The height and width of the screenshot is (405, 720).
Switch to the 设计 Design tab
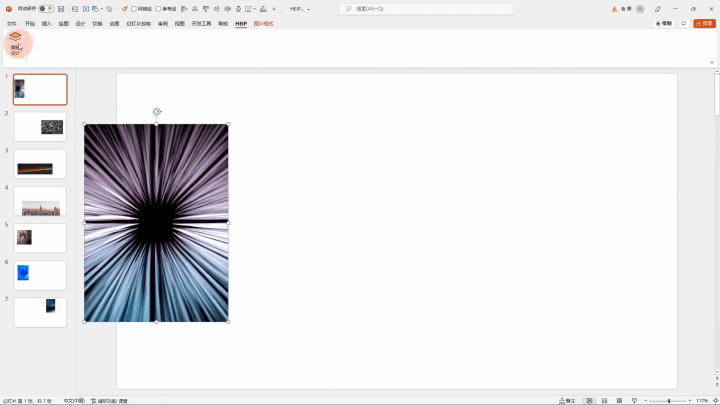point(80,23)
